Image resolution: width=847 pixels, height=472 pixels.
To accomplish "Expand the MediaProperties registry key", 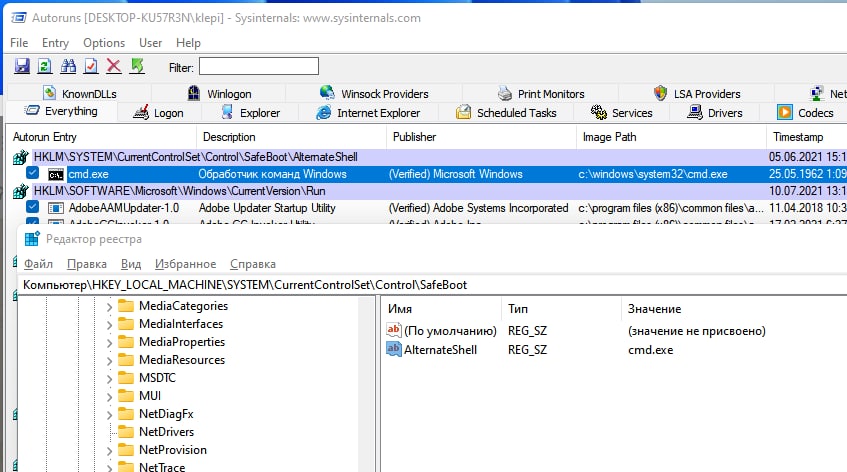I will coord(109,343).
